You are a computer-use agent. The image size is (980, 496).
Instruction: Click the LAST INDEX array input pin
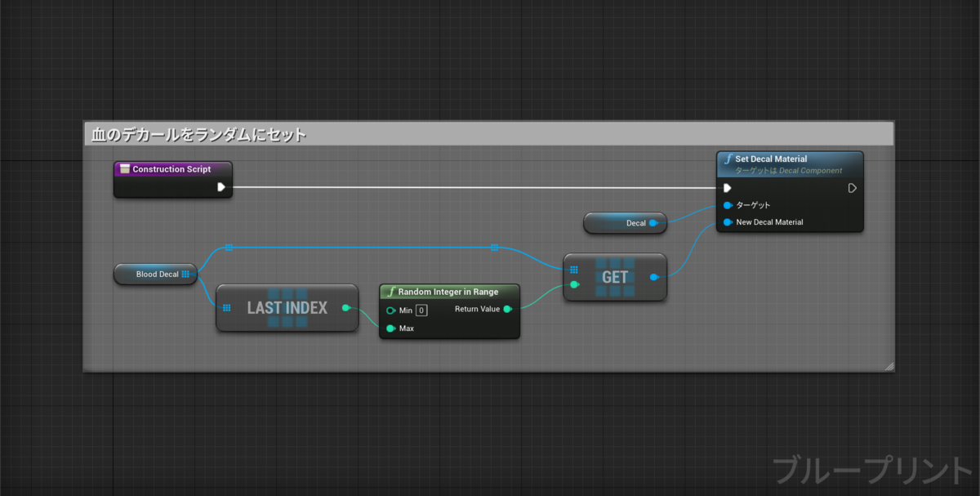226,308
